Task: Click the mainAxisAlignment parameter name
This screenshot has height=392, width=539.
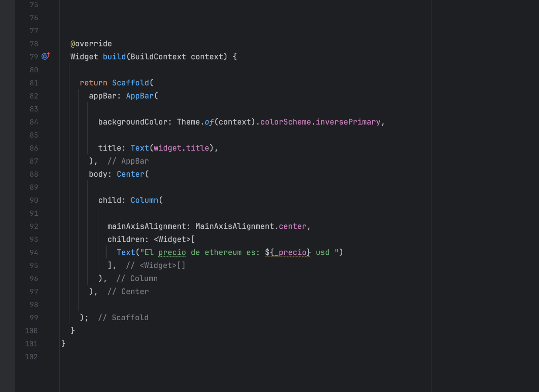Action: click(x=147, y=226)
